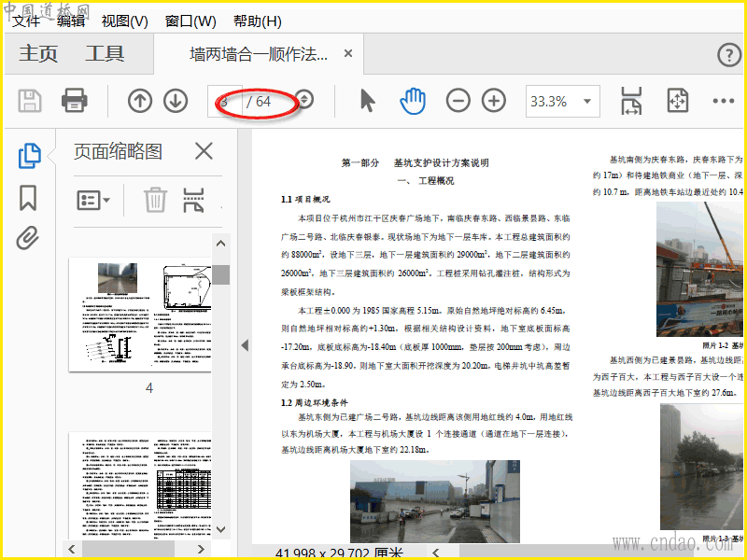Collapse the navigation pane with left arrow

pos(245,345)
